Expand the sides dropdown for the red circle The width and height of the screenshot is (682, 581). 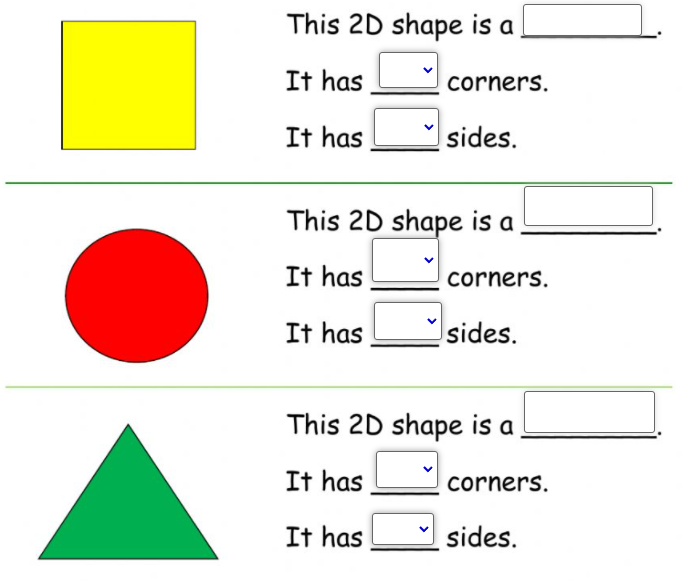pos(408,321)
